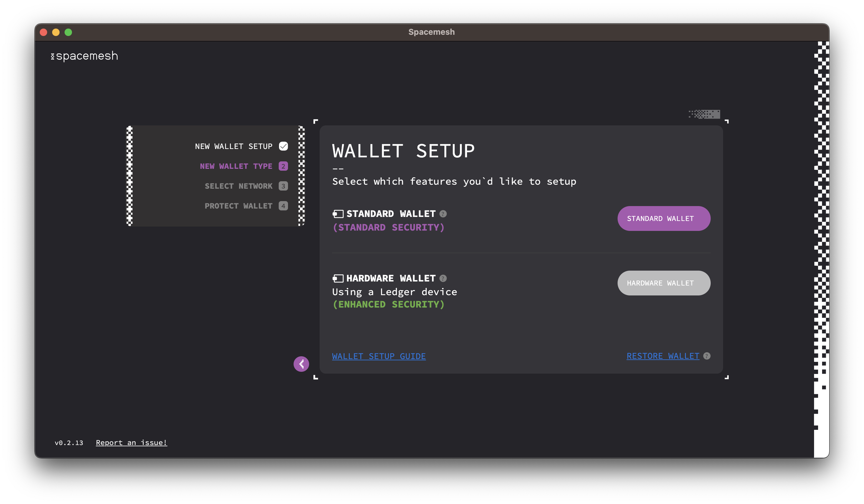Go back with the purple chevron button

301,364
